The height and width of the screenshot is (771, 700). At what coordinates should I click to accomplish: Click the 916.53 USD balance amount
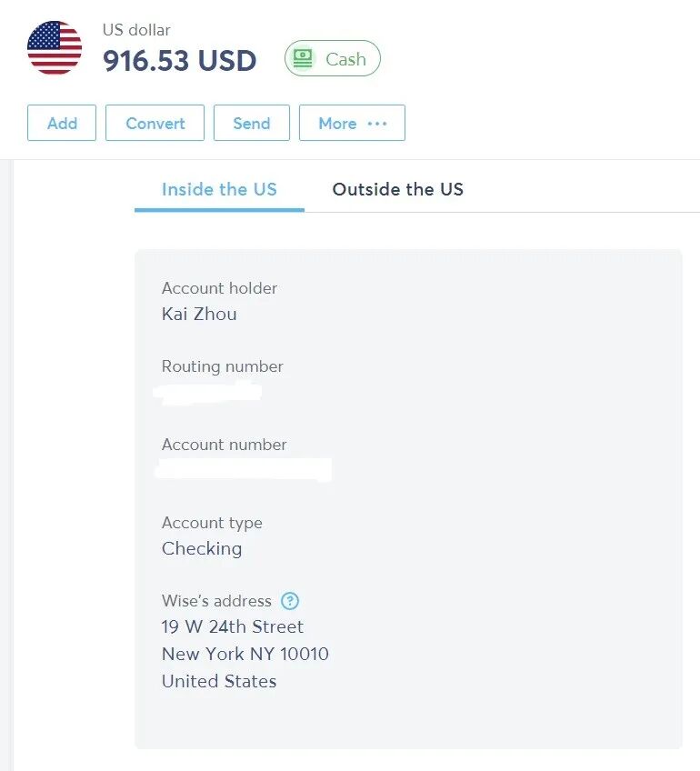click(179, 61)
